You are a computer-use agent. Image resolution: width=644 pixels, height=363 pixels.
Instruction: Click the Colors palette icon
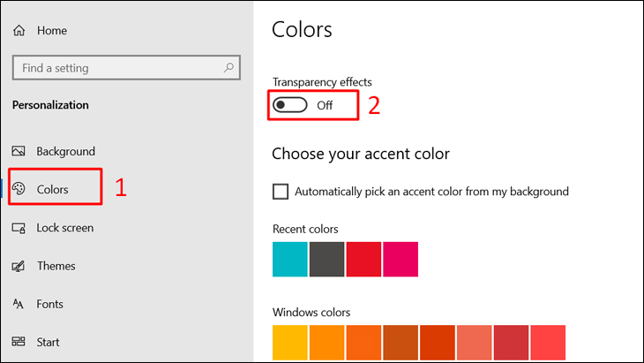pos(19,189)
